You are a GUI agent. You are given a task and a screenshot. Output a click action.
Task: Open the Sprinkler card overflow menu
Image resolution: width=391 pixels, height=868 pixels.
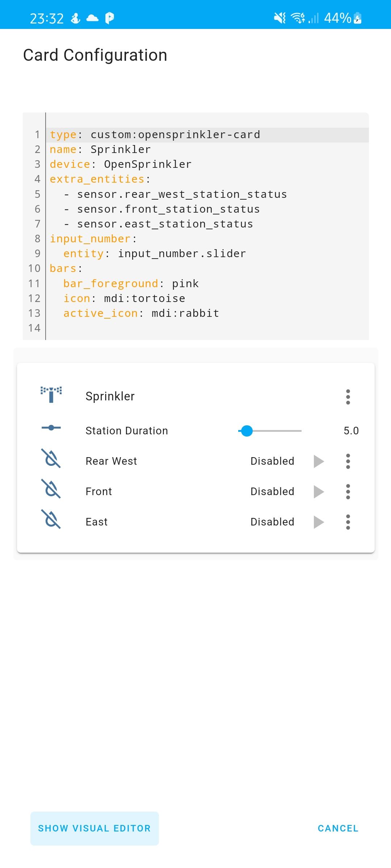(348, 396)
